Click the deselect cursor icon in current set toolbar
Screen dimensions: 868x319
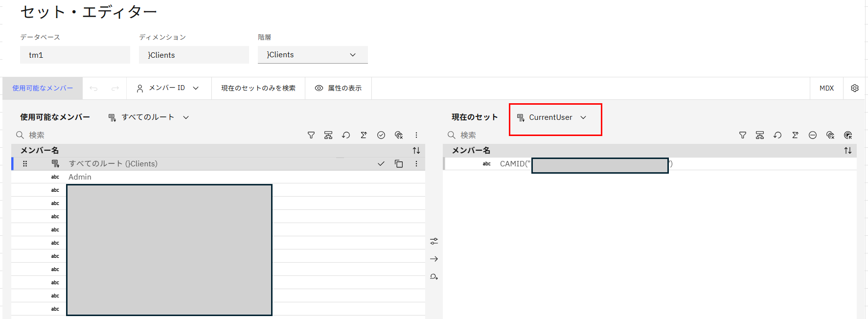(830, 135)
